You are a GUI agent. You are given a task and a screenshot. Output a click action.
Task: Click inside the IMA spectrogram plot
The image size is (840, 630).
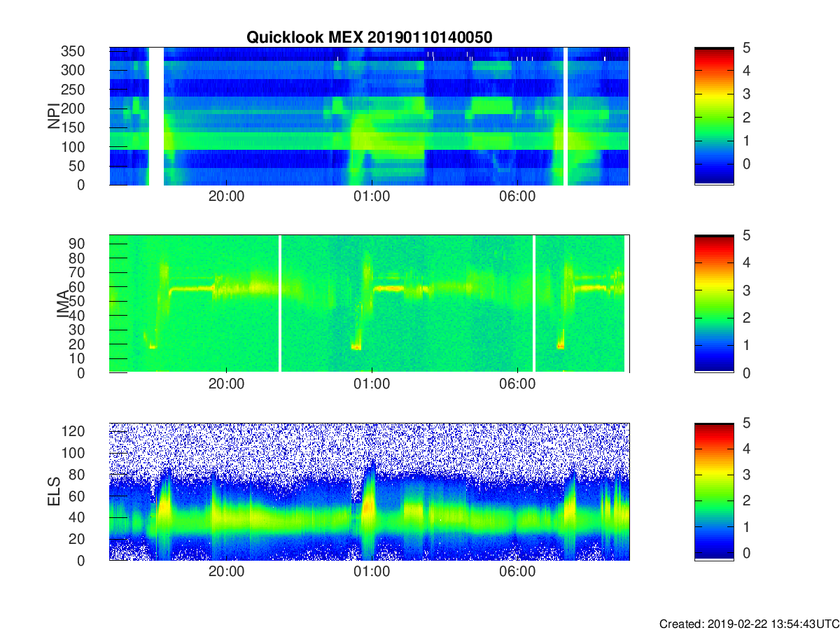point(369,304)
